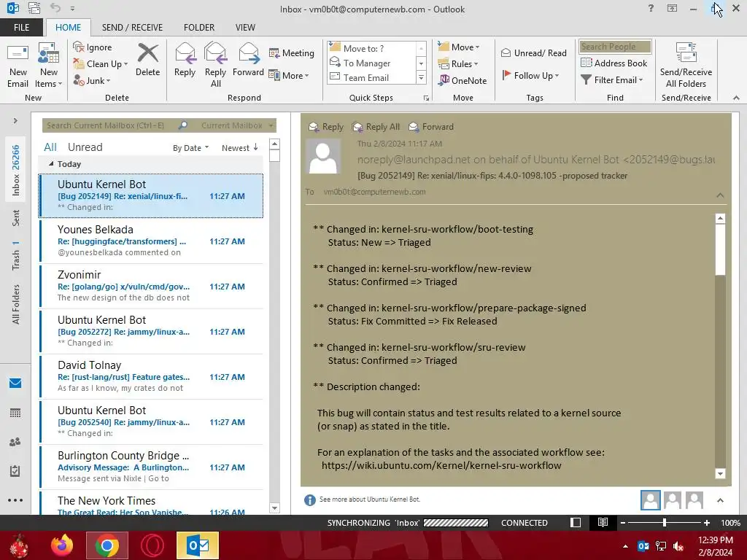Click the zoom in plus button

pos(706,523)
